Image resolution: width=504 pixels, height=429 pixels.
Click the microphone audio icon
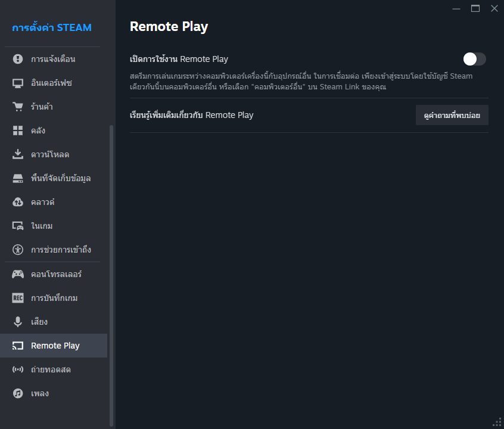[x=18, y=322]
